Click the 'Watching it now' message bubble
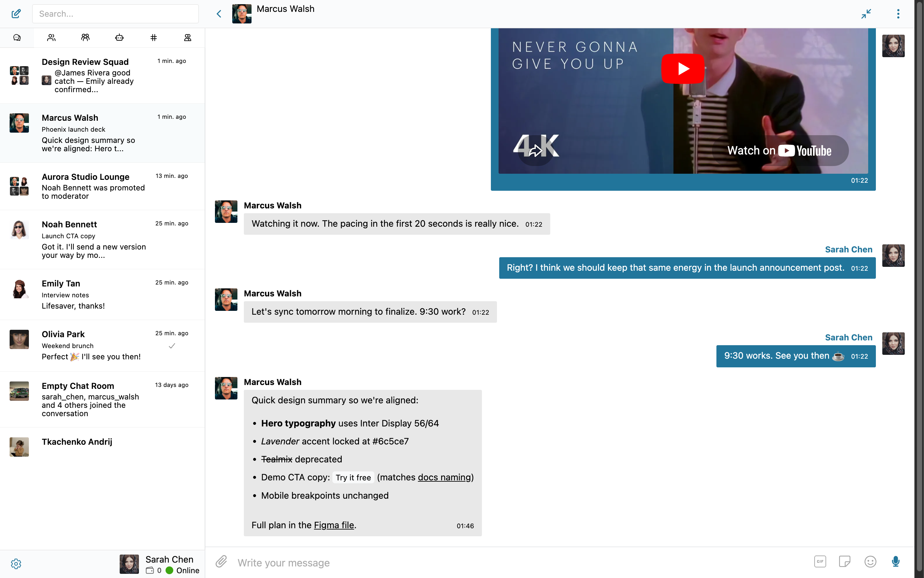 pos(397,223)
